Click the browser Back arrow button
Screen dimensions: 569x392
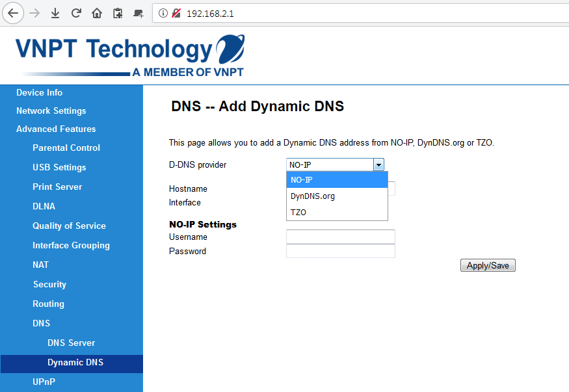pos(13,14)
